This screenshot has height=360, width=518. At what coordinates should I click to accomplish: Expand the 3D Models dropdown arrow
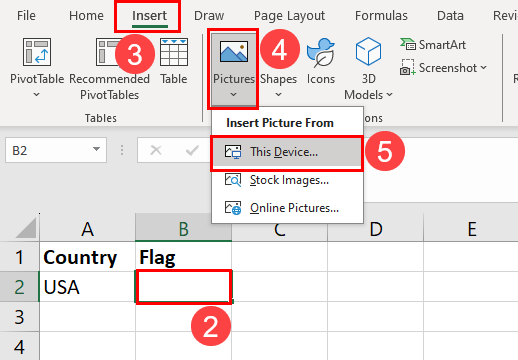[x=389, y=95]
